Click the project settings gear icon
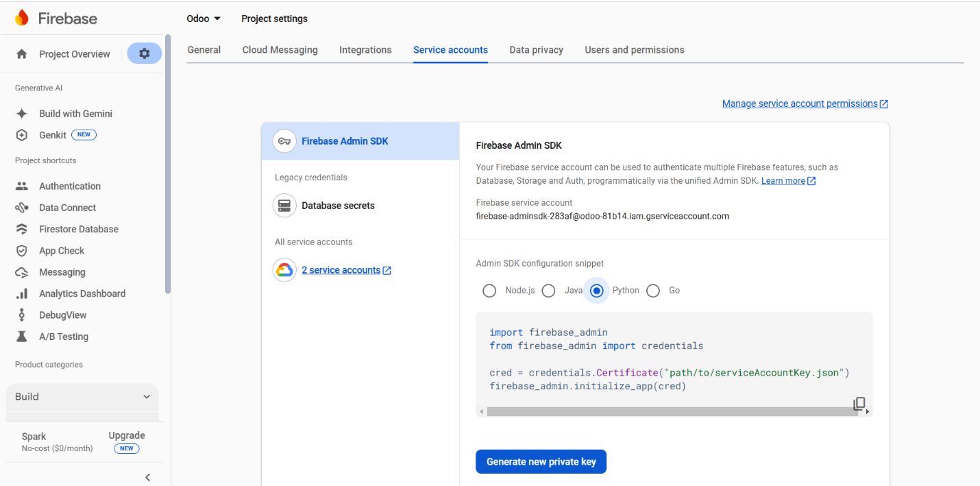This screenshot has width=980, height=486. point(144,53)
